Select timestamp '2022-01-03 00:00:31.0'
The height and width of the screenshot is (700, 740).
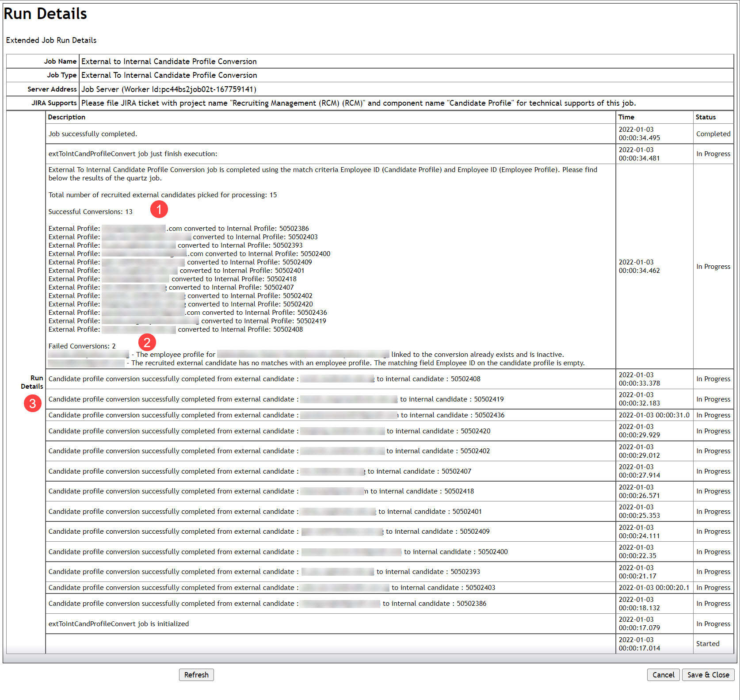click(x=654, y=415)
